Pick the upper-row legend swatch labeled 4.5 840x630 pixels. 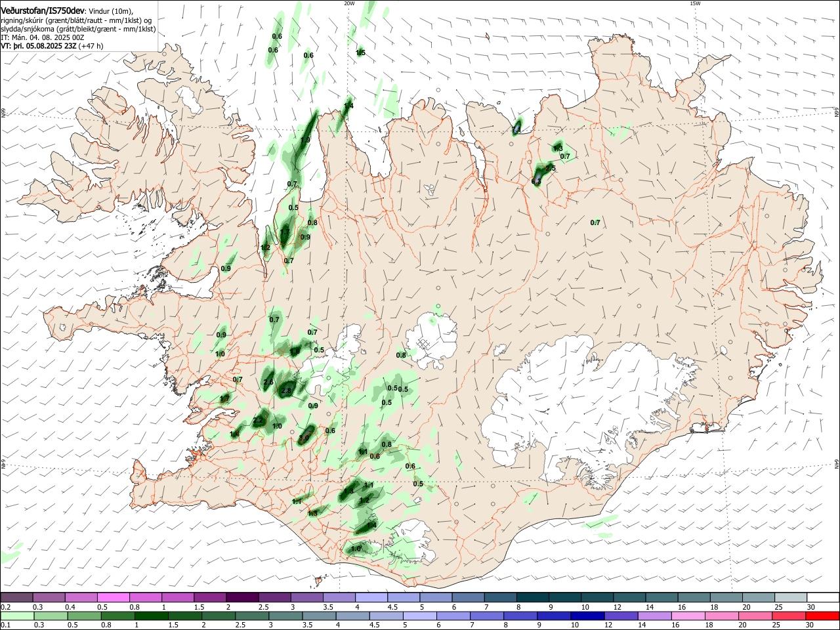404,597
